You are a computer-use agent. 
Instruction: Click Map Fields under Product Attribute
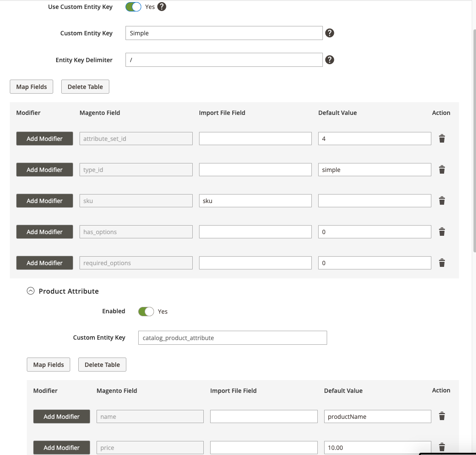click(x=48, y=365)
